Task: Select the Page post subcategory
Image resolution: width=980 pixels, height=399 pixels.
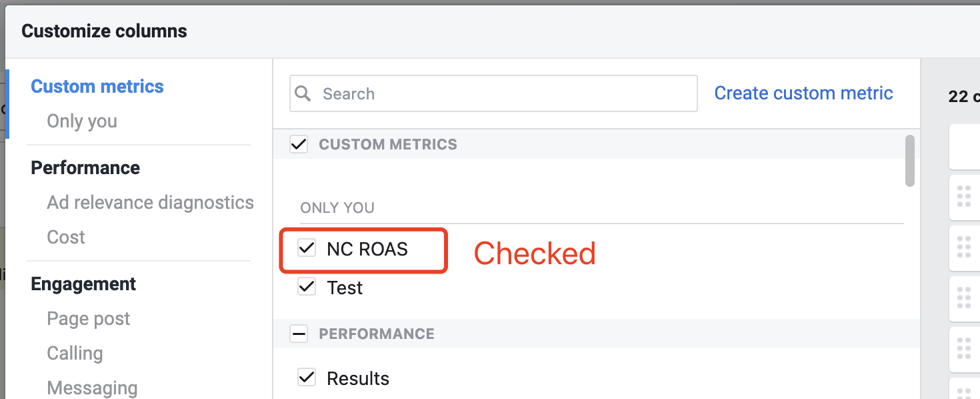Action: click(x=89, y=318)
